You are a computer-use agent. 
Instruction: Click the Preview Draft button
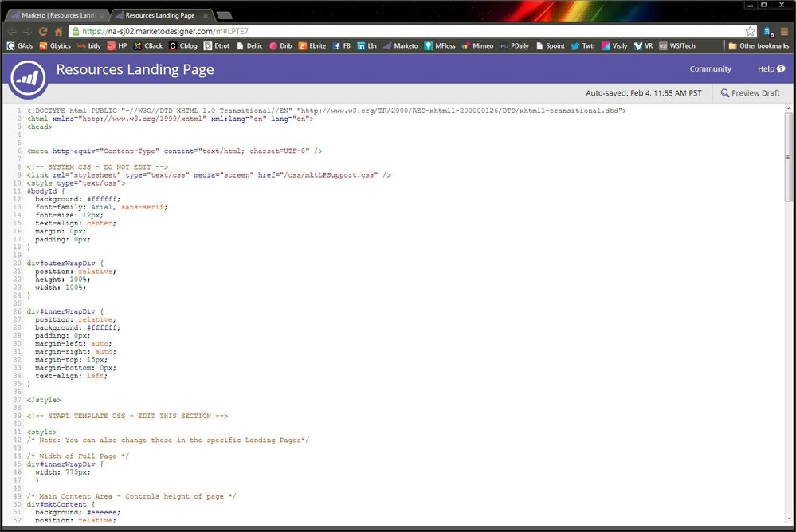point(750,93)
